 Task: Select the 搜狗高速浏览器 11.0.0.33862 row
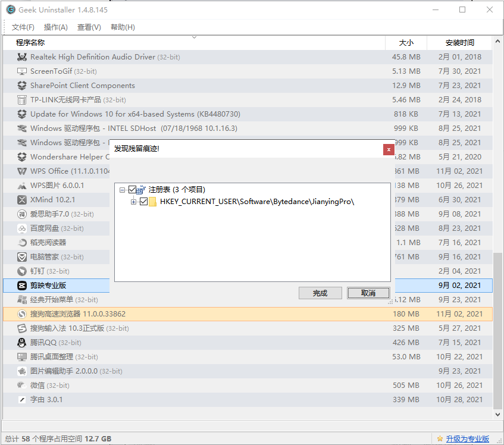point(248,314)
